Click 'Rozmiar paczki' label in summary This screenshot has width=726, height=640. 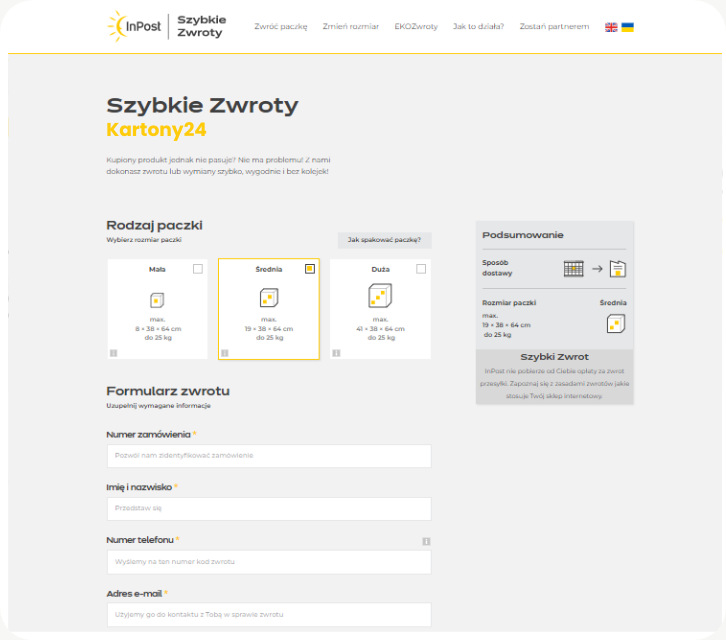[509, 303]
